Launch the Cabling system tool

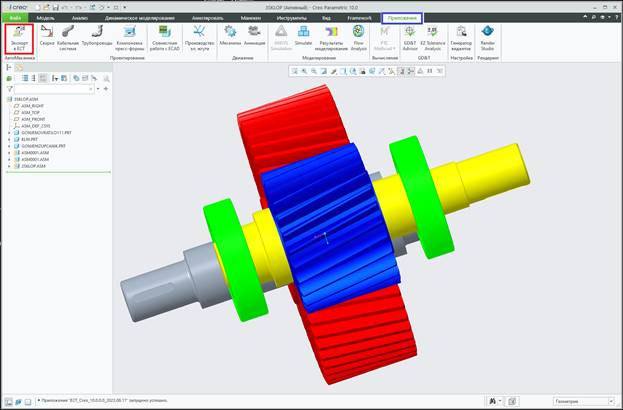pyautogui.click(x=69, y=37)
